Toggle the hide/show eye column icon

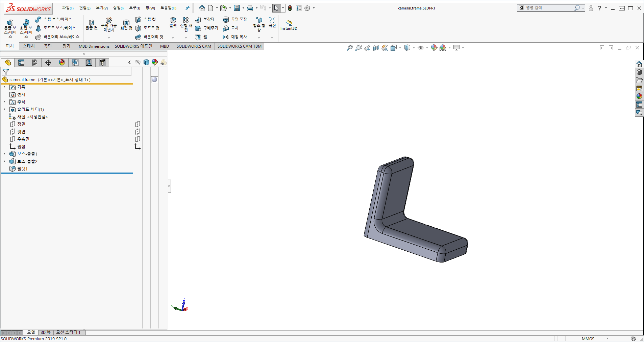138,62
